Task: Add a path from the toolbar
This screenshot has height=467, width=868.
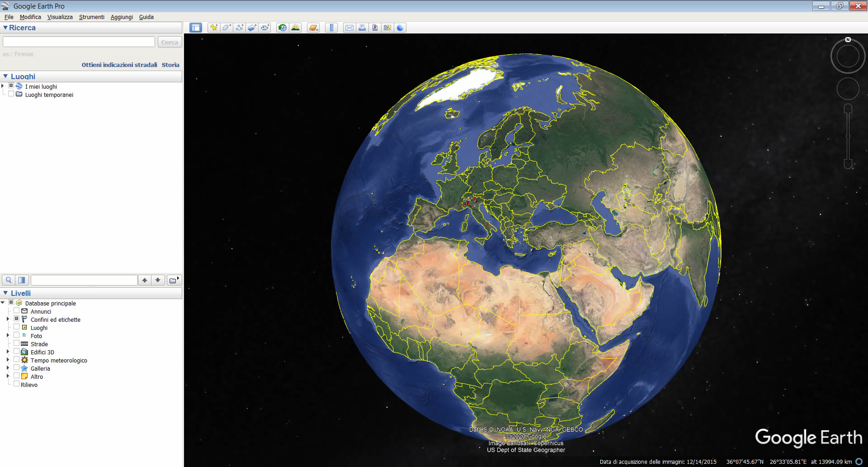Action: (239, 28)
